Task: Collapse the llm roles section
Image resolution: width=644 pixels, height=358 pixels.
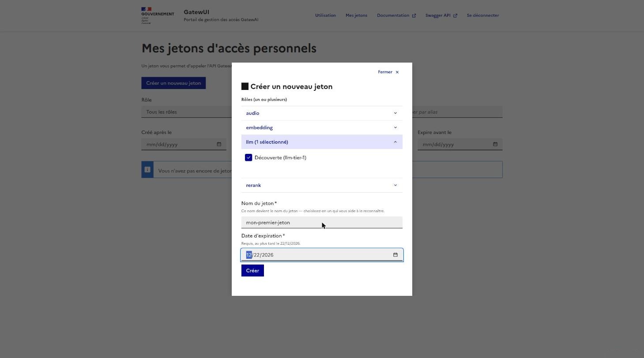Action: pos(322,142)
